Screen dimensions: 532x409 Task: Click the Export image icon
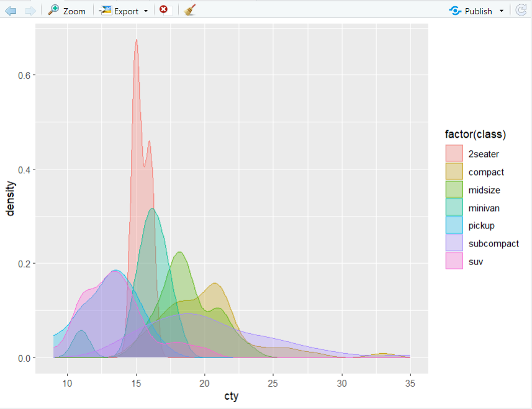[105, 11]
